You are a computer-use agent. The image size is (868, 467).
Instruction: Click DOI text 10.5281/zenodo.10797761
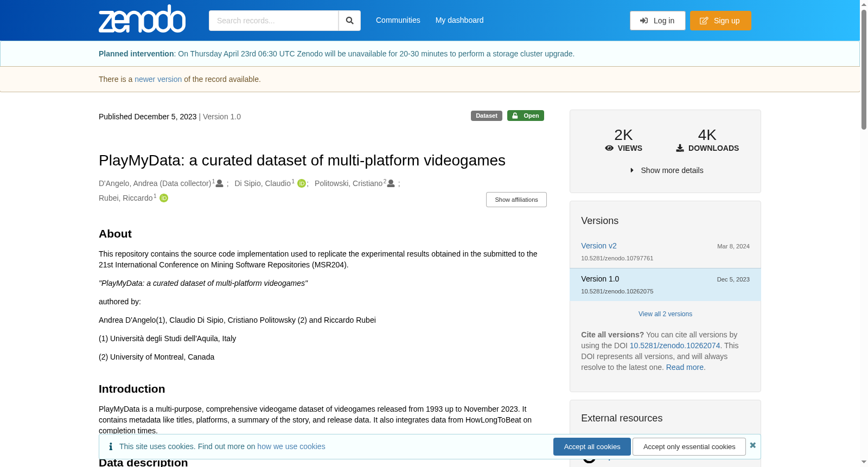(617, 258)
